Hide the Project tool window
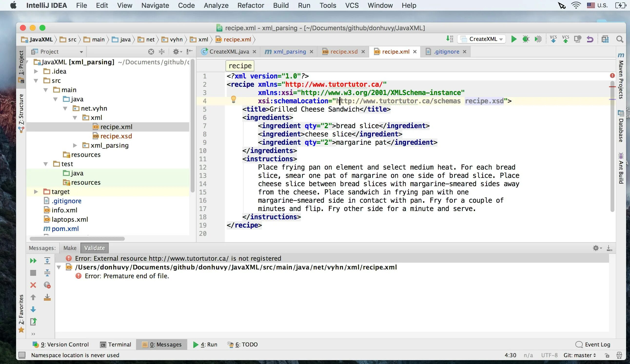The height and width of the screenshot is (364, 630). tap(189, 51)
